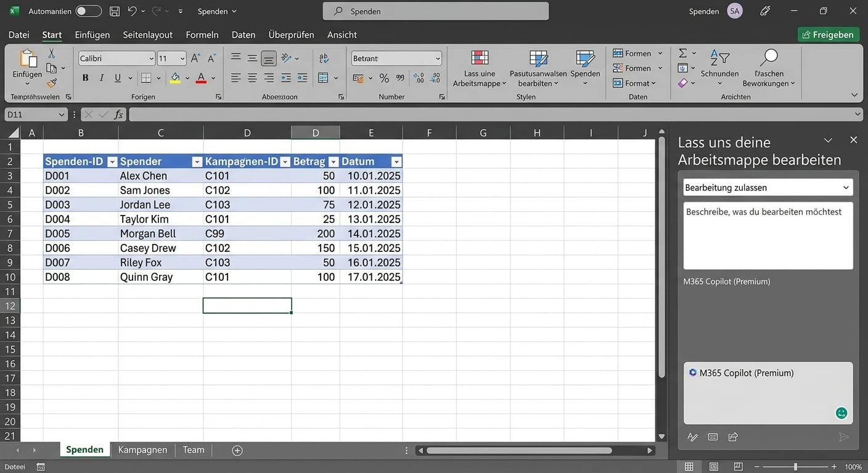Open the Spenden-ID column filter dropdown
The image size is (868, 473).
tap(112, 162)
